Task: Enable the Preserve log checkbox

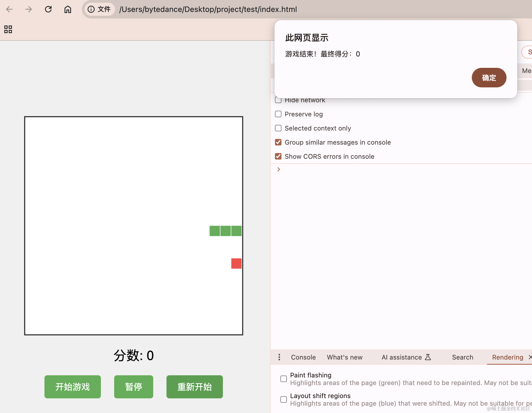Action: pyautogui.click(x=278, y=114)
